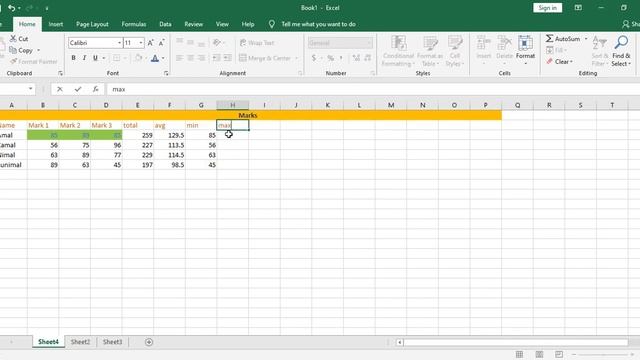Screen dimensions: 640x360
Task: Click the AutoSum sigma icon
Action: tap(549, 39)
